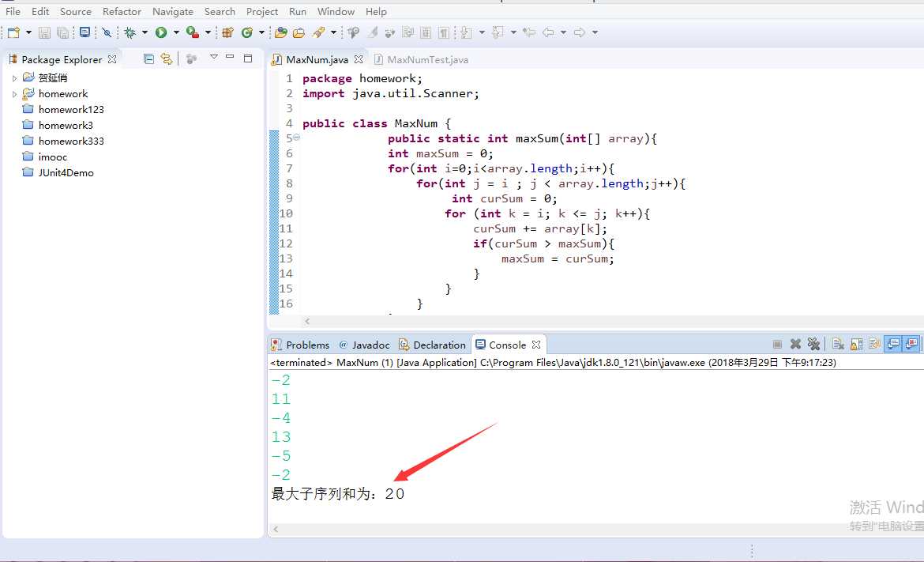
Task: Click the Forward navigation arrow
Action: [x=579, y=32]
